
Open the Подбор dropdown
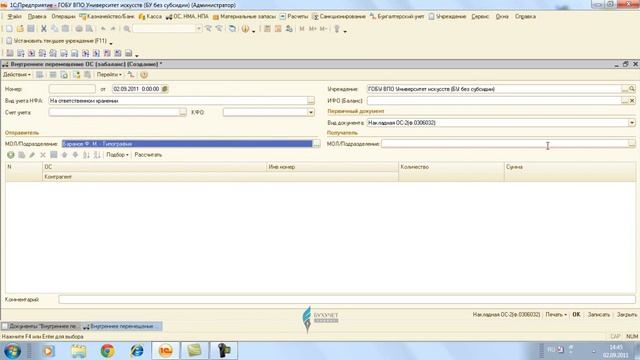(117, 155)
